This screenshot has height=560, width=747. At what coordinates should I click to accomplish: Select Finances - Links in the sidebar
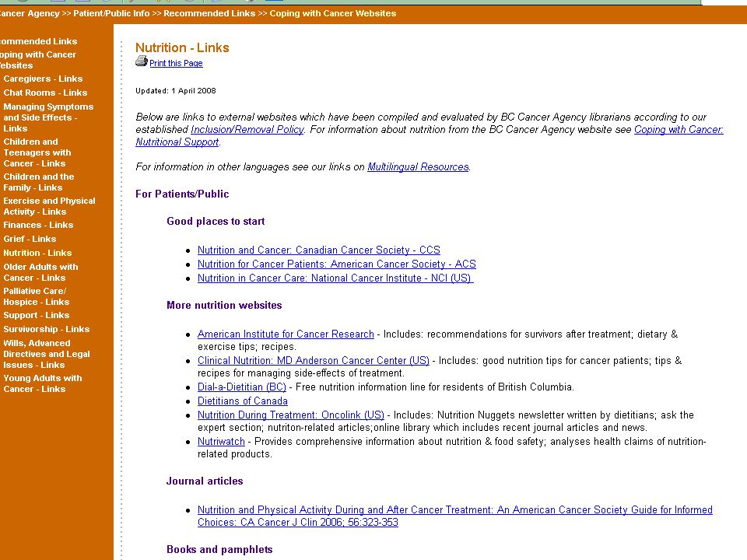[38, 226]
